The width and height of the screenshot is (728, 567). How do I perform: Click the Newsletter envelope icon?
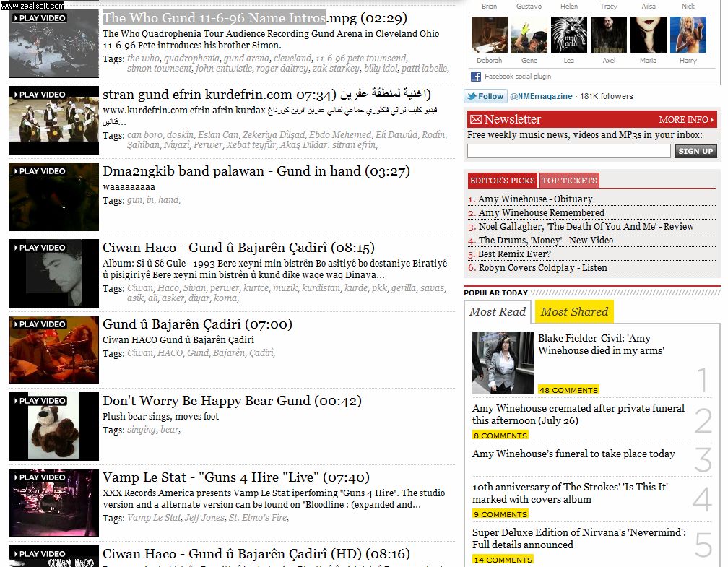[x=475, y=120]
